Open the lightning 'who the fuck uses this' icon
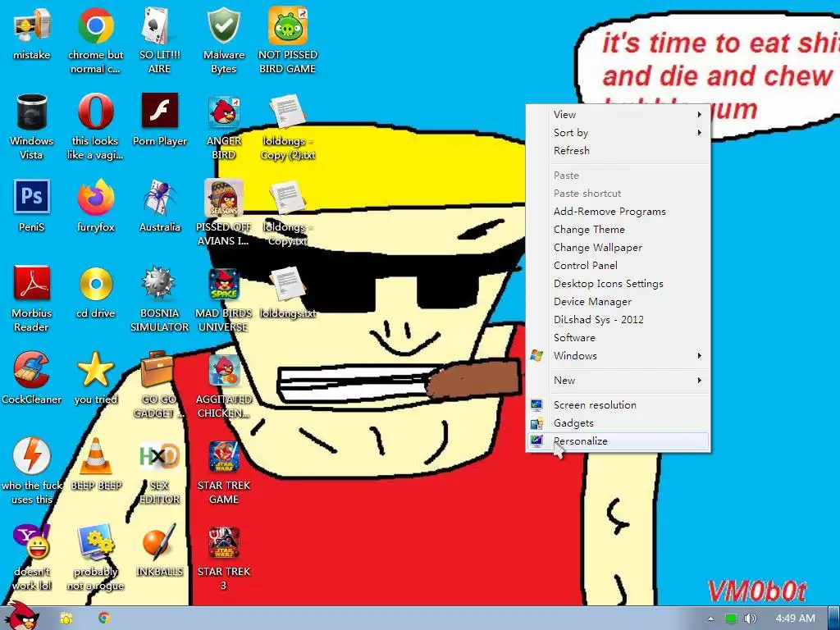 [32, 456]
